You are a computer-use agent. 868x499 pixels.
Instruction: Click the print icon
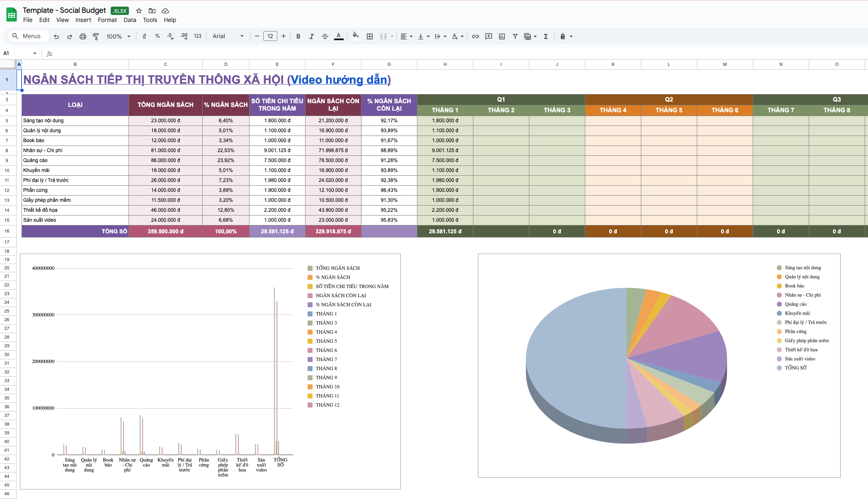[x=82, y=36]
